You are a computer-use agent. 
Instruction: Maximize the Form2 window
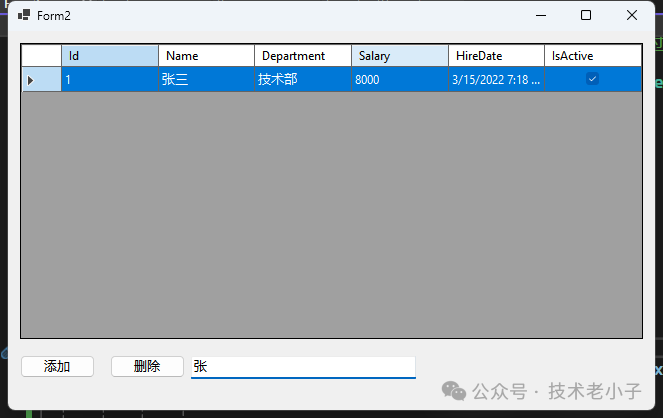pos(586,15)
